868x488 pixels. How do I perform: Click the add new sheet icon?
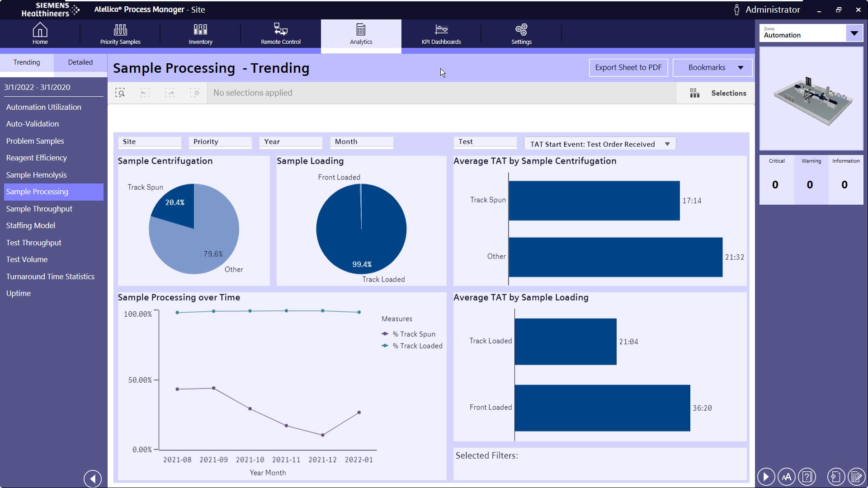(x=836, y=477)
